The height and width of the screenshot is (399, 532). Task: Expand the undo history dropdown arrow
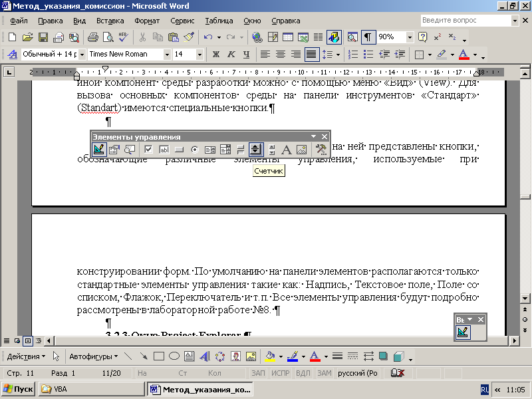click(219, 37)
